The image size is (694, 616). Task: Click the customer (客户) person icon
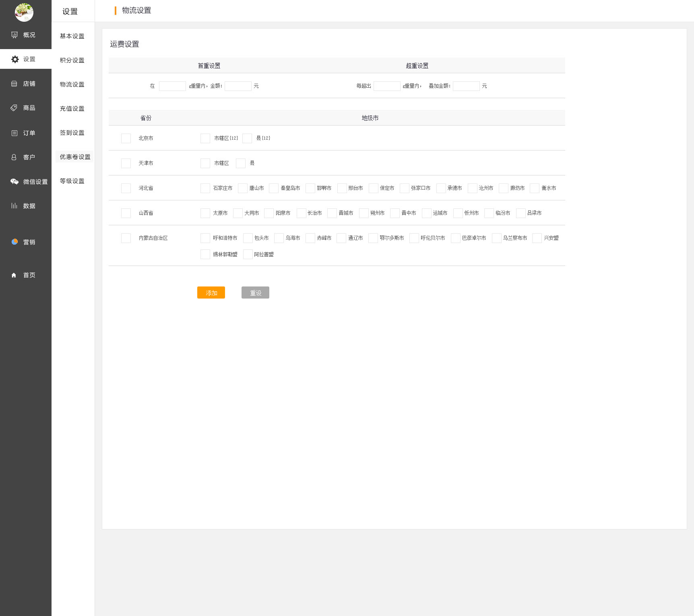tap(14, 157)
